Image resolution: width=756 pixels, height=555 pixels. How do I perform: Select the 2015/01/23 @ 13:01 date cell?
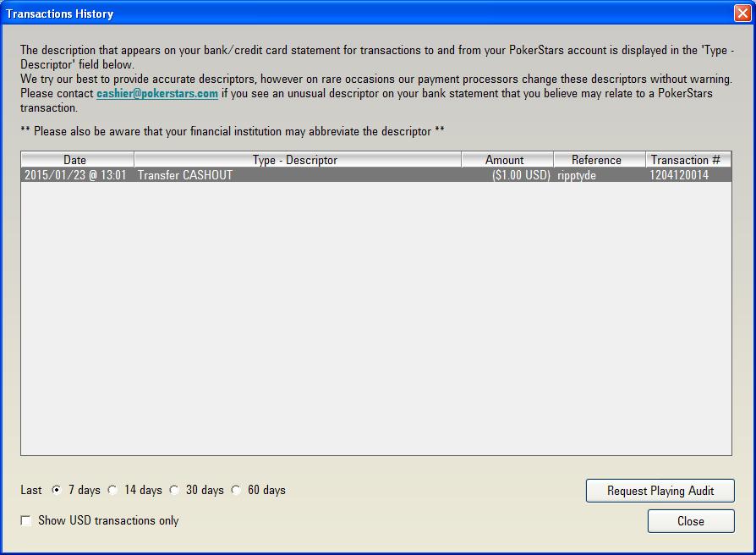(75, 175)
